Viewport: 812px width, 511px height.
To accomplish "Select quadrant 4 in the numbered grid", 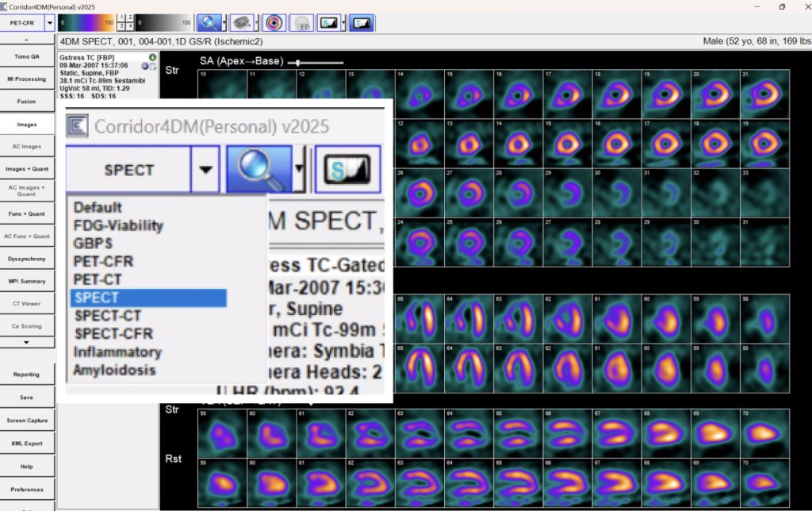I will point(129,26).
